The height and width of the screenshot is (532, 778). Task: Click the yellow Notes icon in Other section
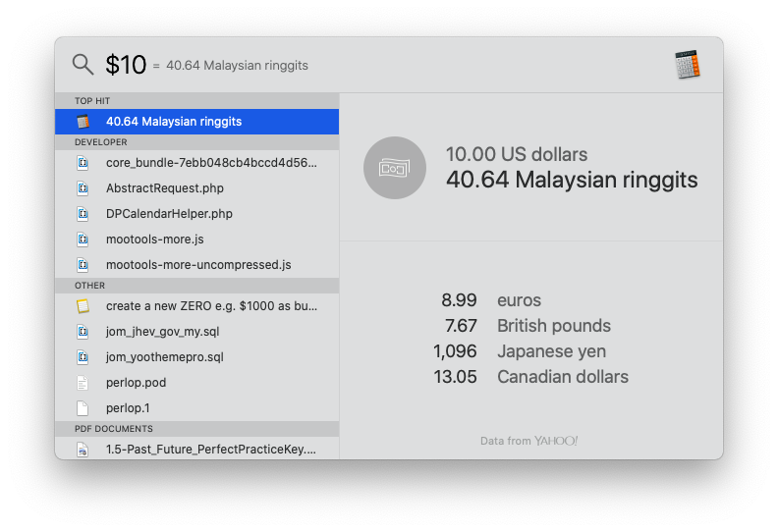[83, 306]
